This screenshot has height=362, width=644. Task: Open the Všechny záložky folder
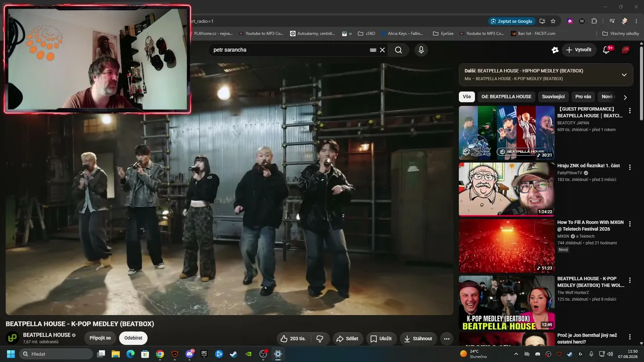pyautogui.click(x=621, y=34)
